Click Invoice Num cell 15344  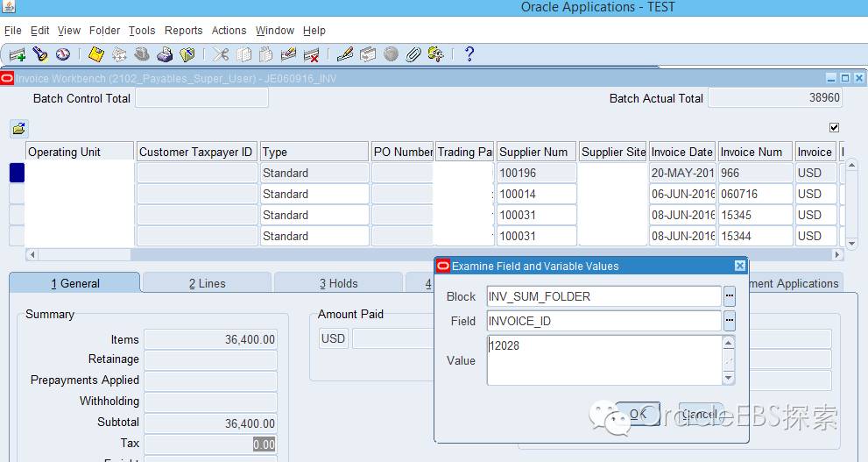click(755, 236)
